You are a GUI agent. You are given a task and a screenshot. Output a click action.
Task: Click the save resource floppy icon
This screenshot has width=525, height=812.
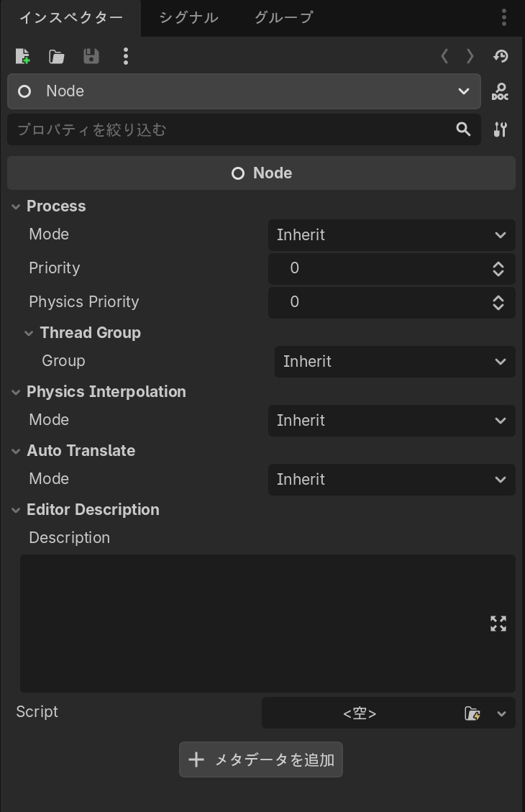click(91, 56)
